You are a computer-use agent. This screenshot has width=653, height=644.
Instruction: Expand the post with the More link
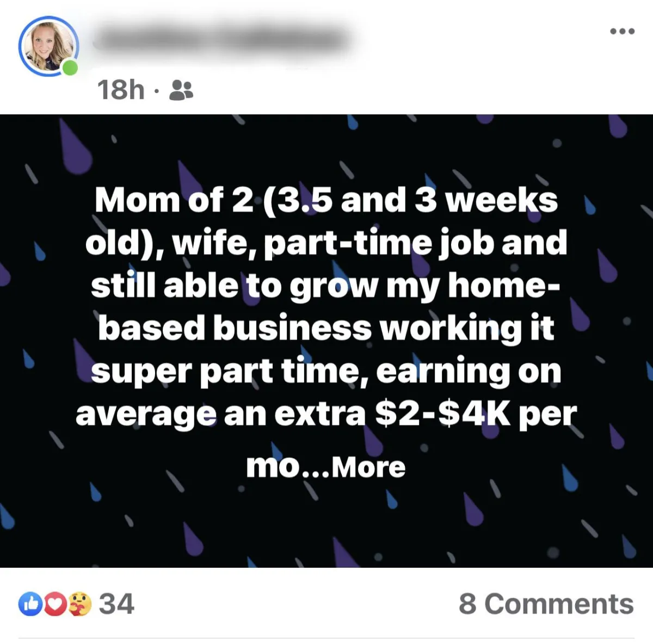[368, 467]
